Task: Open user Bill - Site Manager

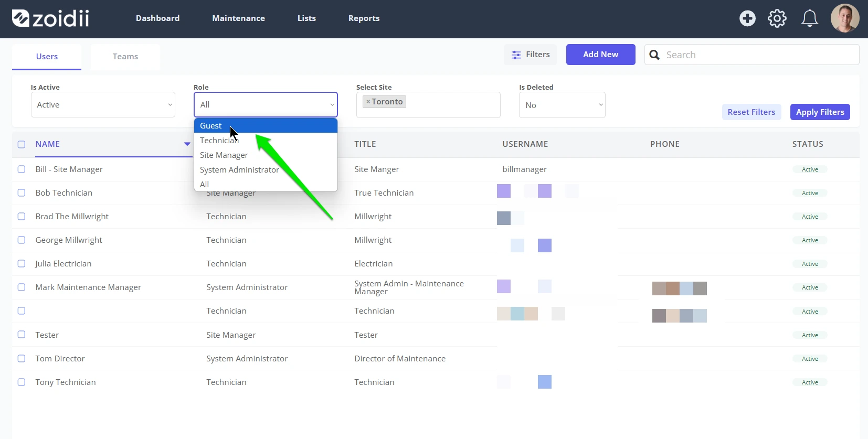Action: point(69,169)
